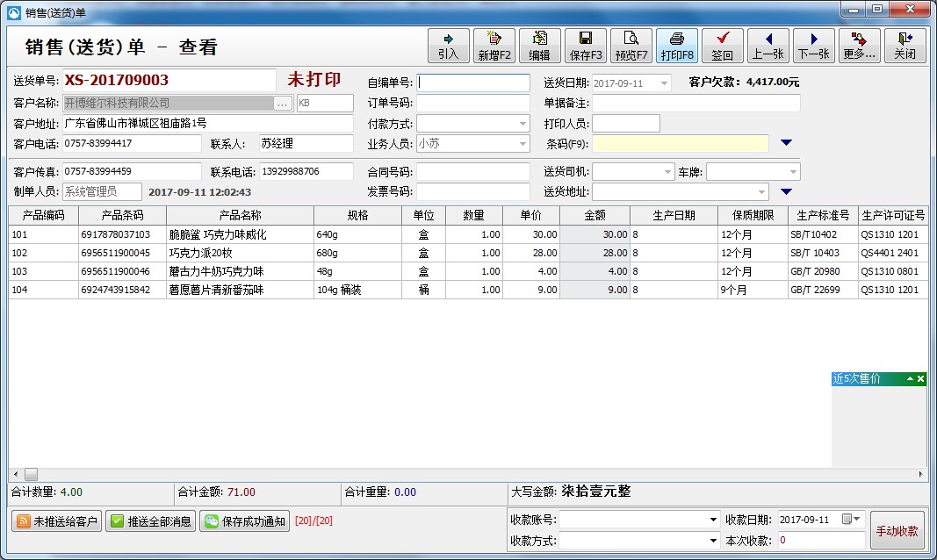This screenshot has height=560, width=937.
Task: Click the yellow 条码(F9) barcode field
Action: [x=680, y=143]
